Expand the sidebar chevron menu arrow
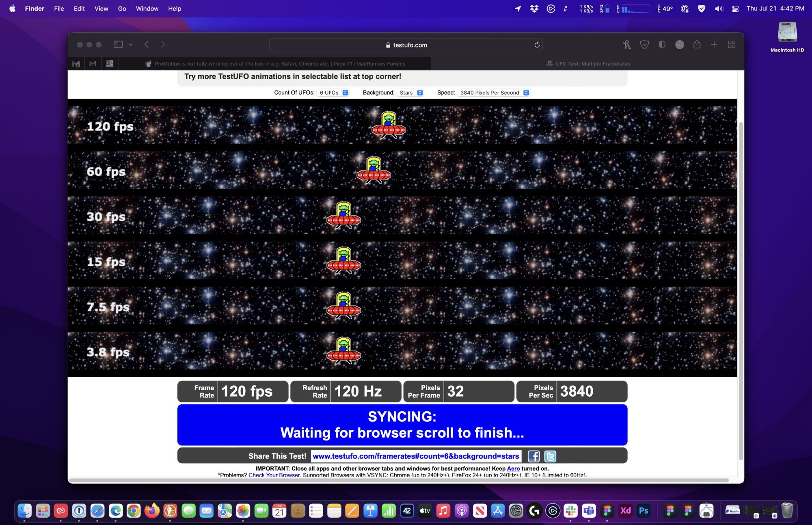Viewport: 812px width, 525px height. (x=131, y=45)
